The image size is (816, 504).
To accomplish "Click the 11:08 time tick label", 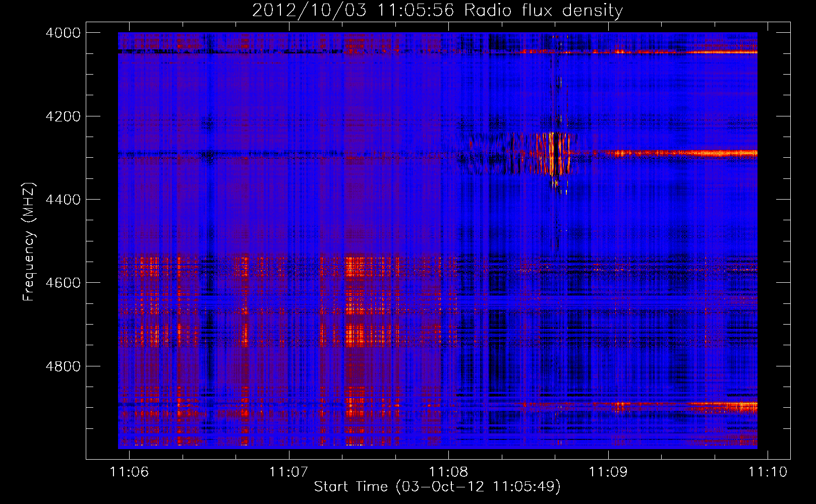I will (x=449, y=472).
